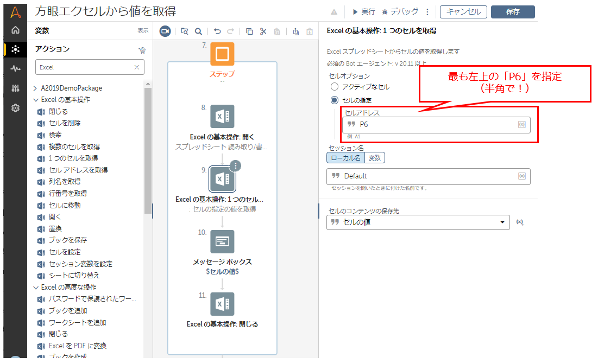The height and width of the screenshot is (364, 598).
Task: Click the Excel actions search field
Action: 90,67
